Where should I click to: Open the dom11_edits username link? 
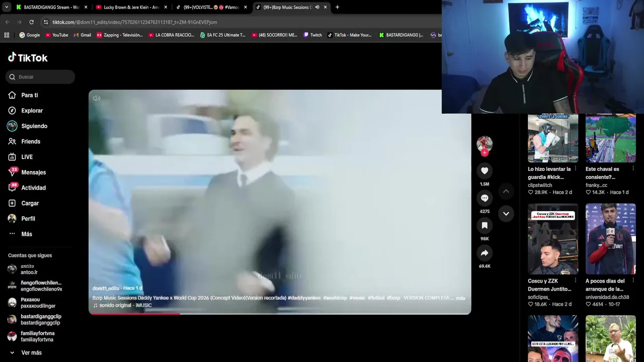106,288
